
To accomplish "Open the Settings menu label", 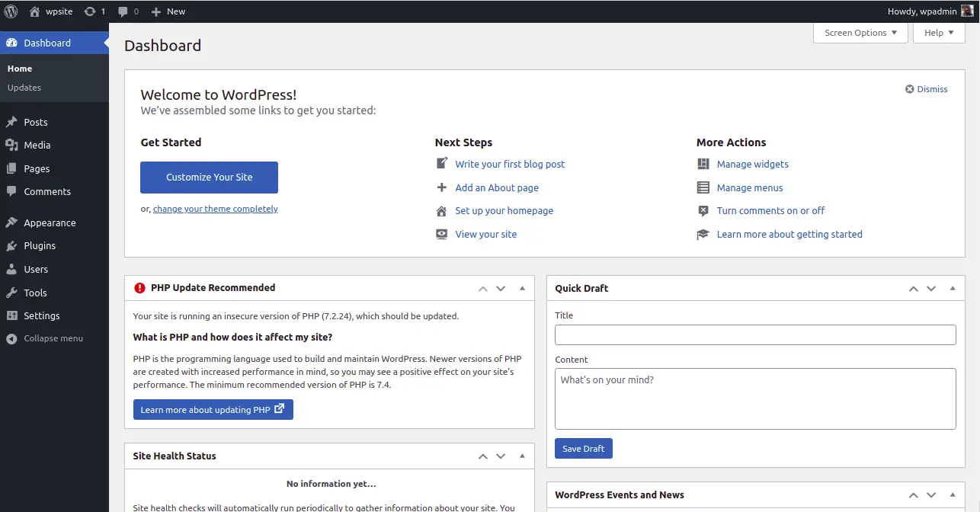I will (42, 315).
